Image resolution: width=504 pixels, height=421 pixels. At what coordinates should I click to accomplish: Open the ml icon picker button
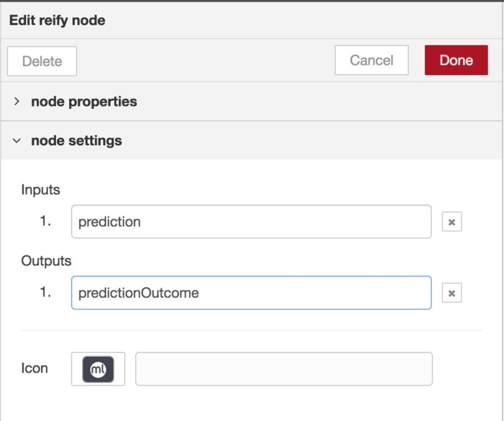click(x=98, y=369)
